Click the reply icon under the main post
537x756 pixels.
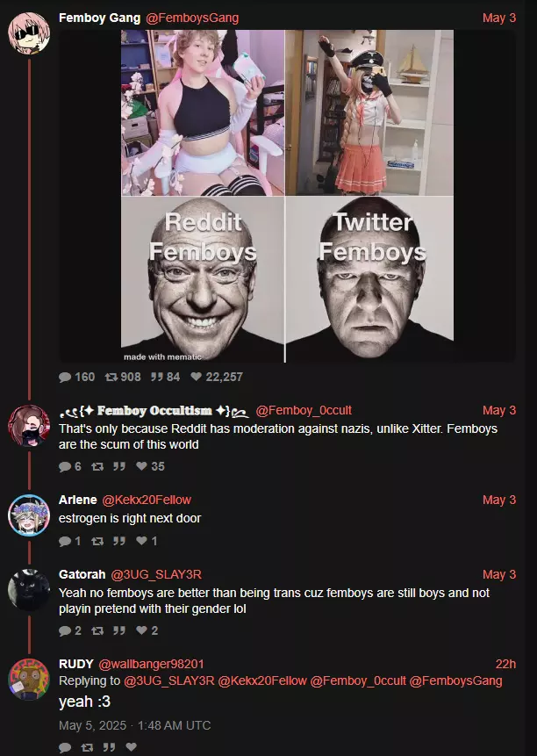[x=65, y=377]
